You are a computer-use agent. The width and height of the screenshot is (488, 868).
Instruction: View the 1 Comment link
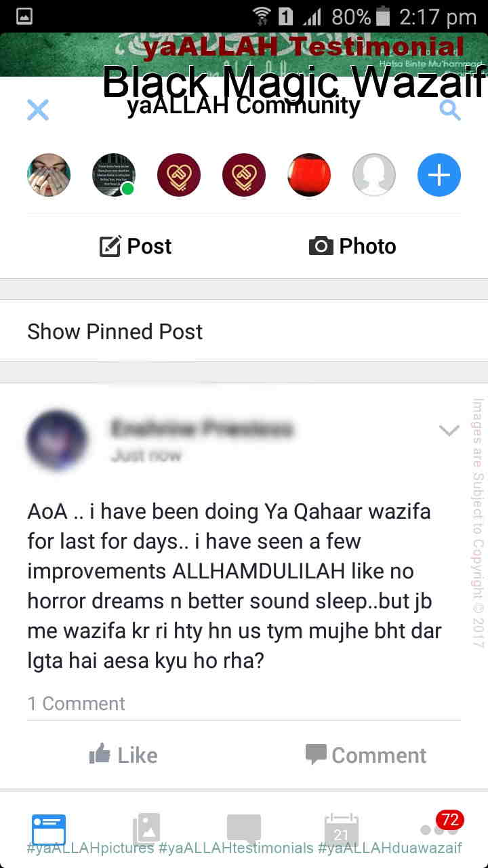pyautogui.click(x=76, y=703)
